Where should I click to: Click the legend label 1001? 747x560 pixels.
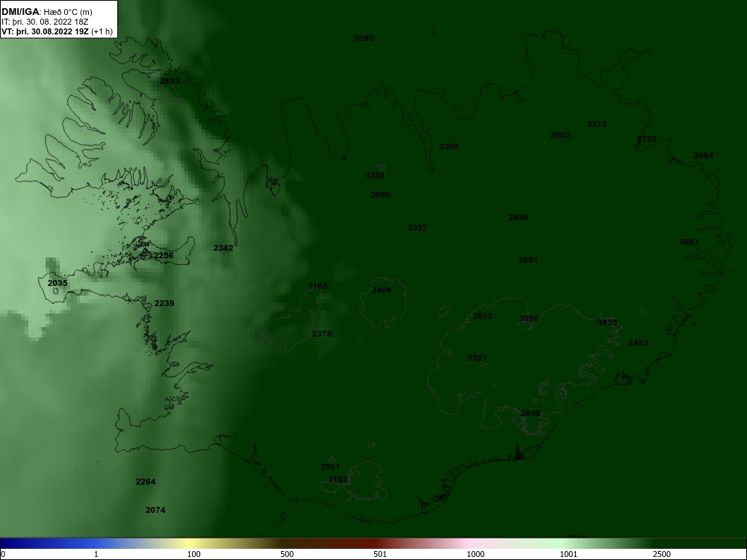[x=568, y=554]
